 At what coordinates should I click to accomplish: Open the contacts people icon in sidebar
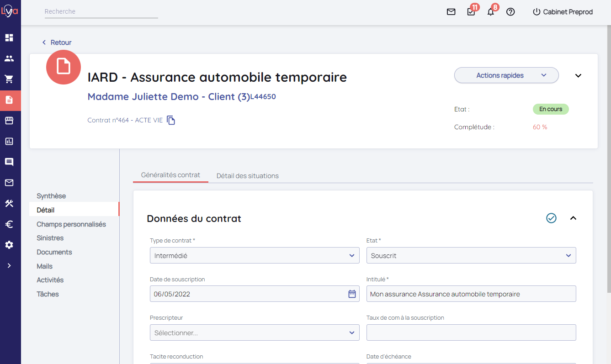coord(9,58)
